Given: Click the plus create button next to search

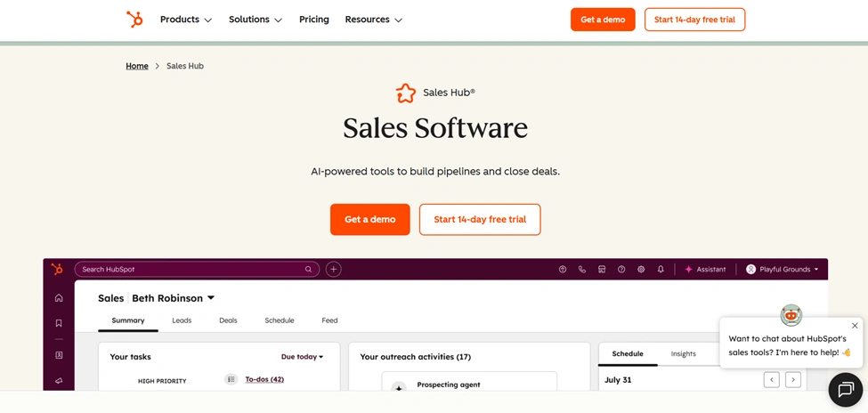Looking at the screenshot, I should coord(333,269).
